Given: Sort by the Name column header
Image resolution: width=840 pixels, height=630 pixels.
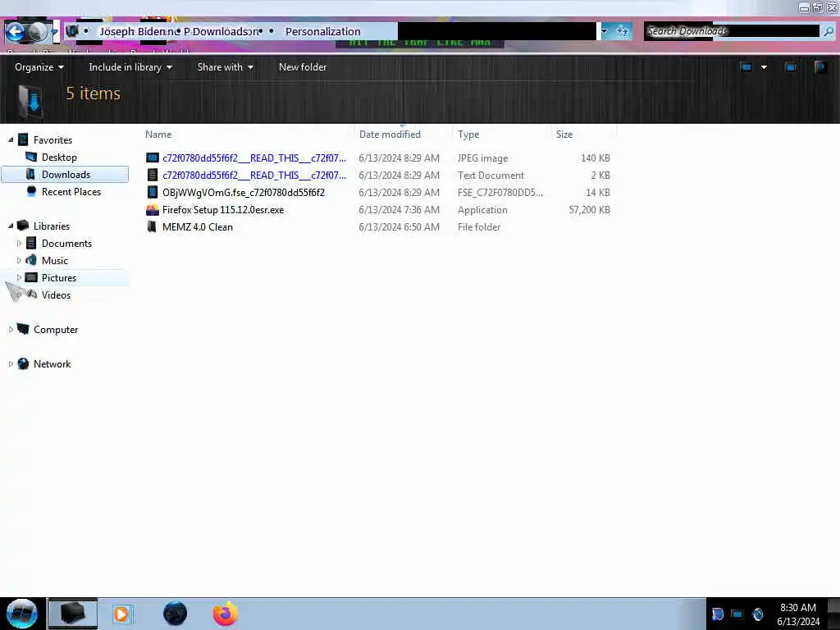Looking at the screenshot, I should pos(158,135).
